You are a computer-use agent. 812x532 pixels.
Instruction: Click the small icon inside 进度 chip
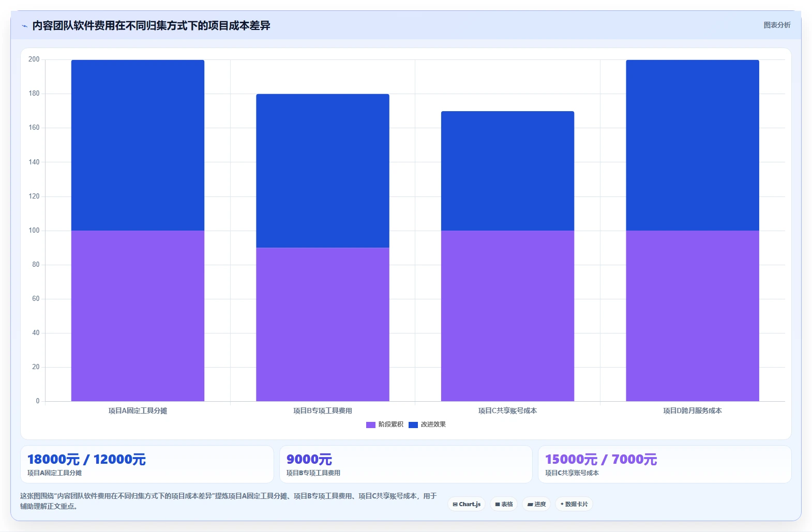530,504
